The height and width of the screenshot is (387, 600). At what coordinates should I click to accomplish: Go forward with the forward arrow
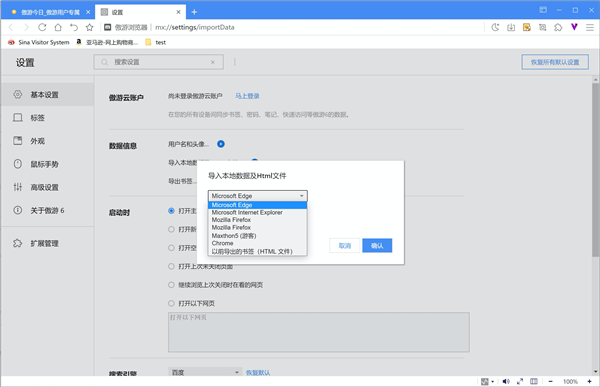tap(26, 27)
